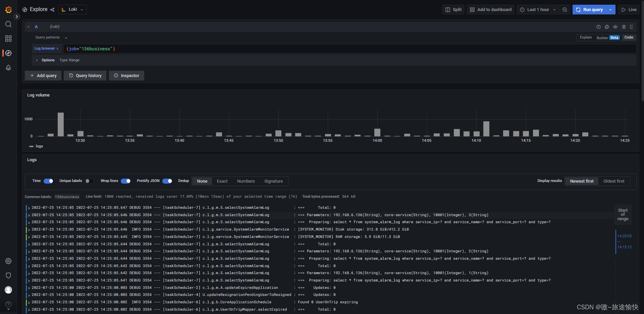Expand the updateExpiredApplication log line
The width and height of the screenshot is (644, 314).
click(x=29, y=288)
